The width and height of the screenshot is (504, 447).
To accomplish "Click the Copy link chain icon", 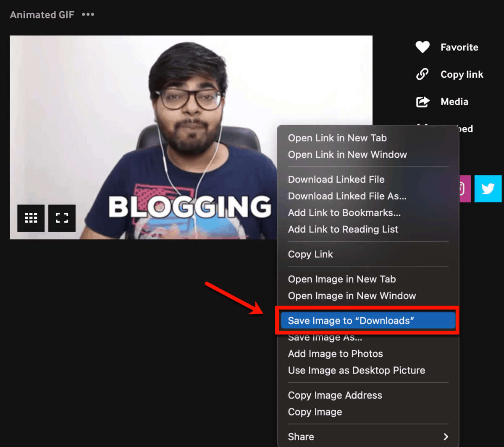I will click(423, 74).
